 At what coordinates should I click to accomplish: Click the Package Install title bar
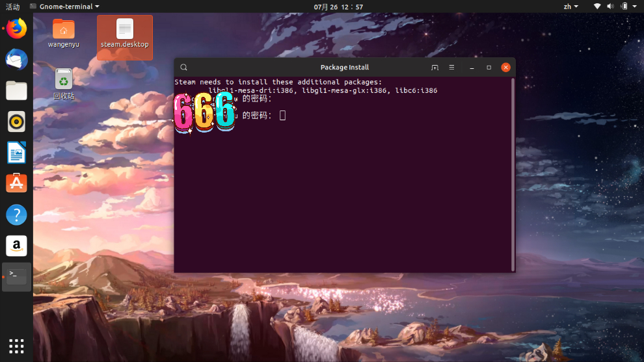(x=345, y=68)
